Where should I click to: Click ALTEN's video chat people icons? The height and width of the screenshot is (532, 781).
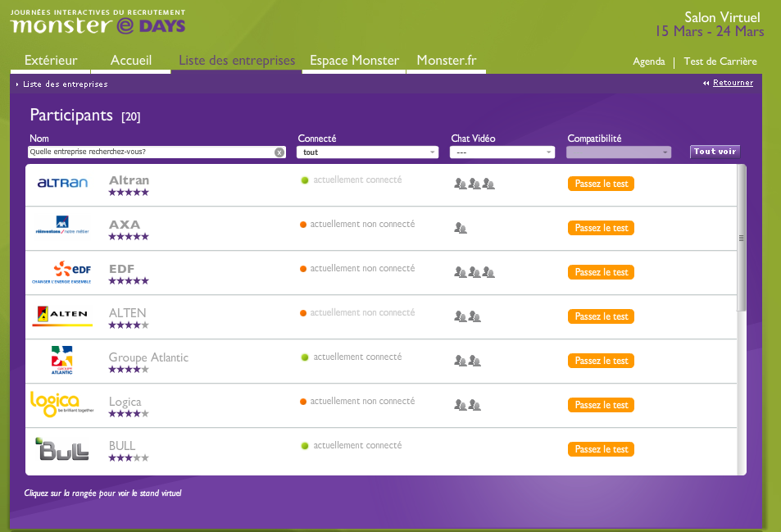point(467,316)
